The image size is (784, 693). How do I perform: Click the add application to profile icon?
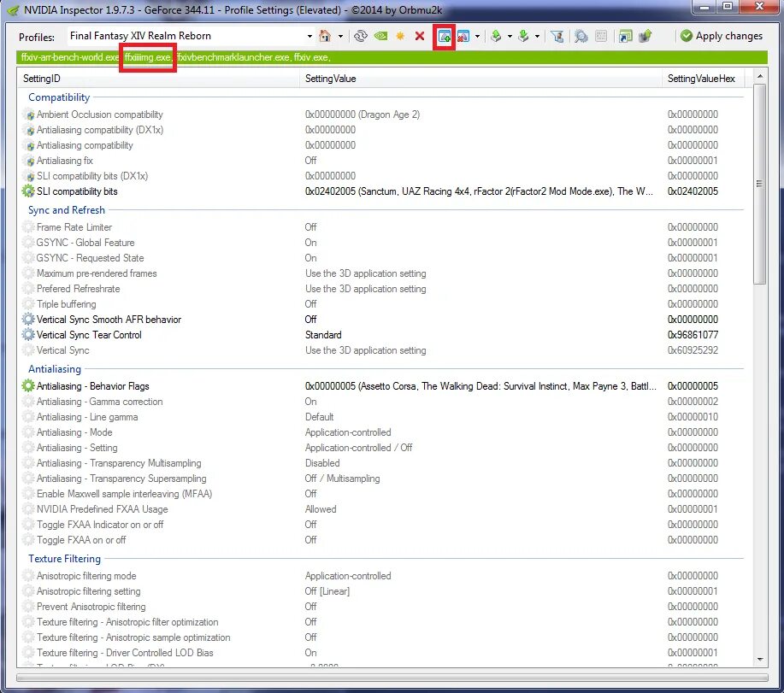[444, 37]
